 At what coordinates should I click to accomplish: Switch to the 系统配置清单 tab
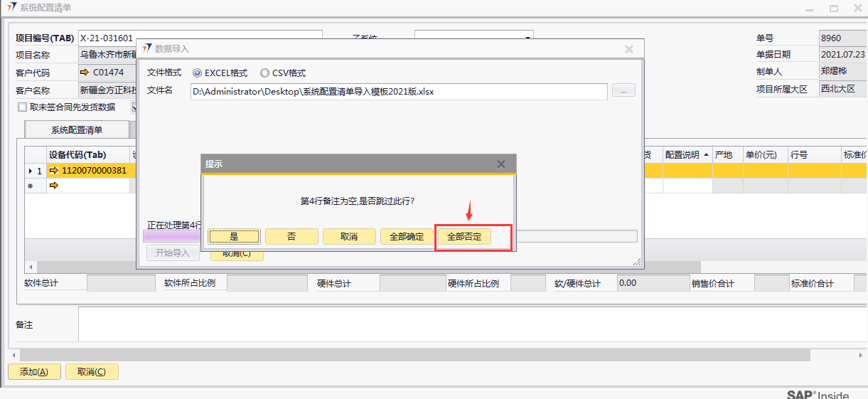pos(77,130)
